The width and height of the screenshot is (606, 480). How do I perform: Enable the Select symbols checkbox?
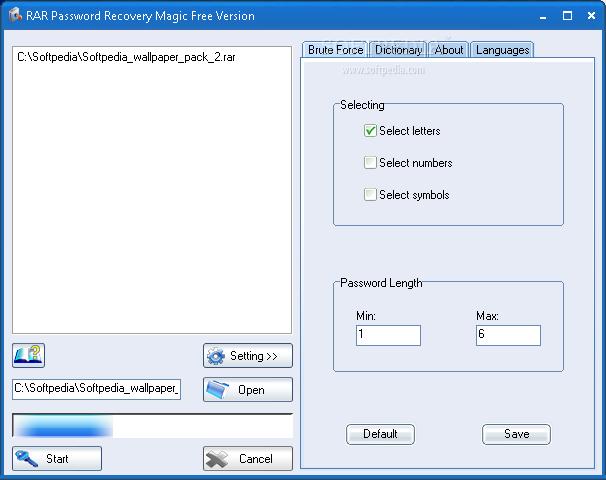(x=370, y=195)
